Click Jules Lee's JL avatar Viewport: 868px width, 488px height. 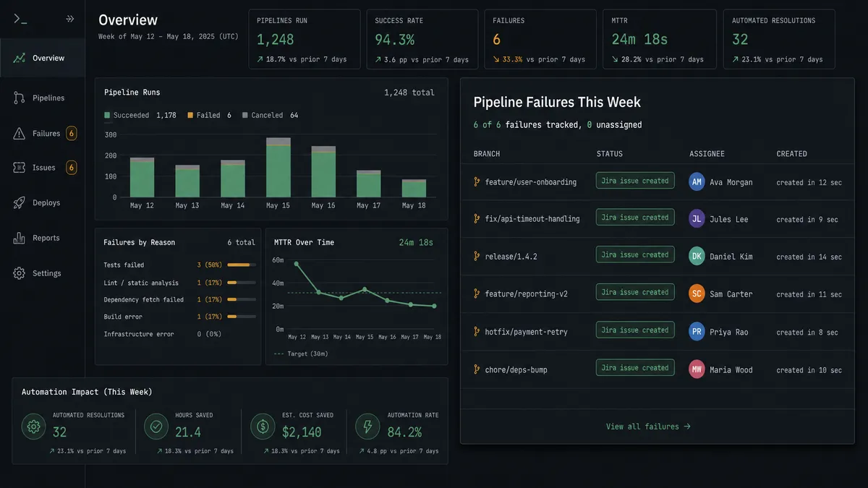697,218
